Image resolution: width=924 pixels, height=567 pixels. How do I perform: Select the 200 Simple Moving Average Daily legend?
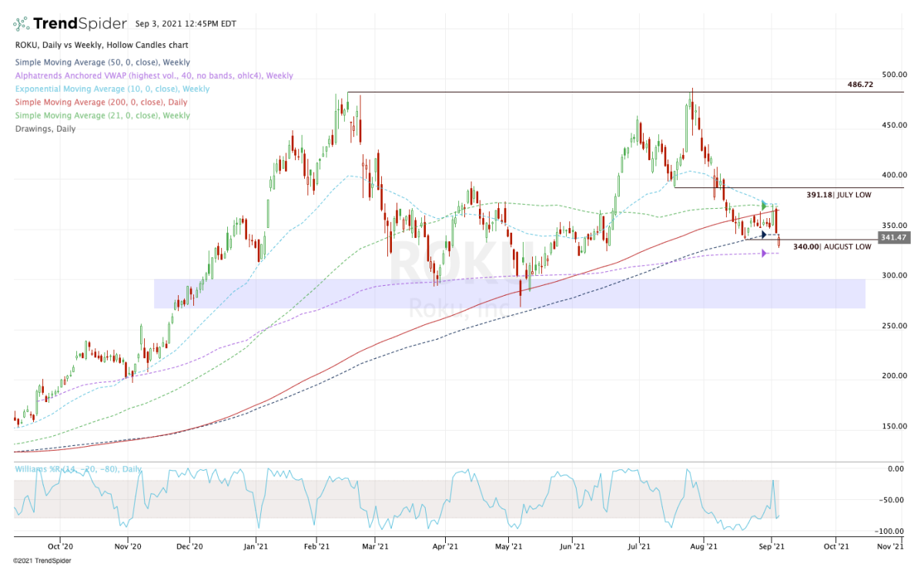pos(100,102)
